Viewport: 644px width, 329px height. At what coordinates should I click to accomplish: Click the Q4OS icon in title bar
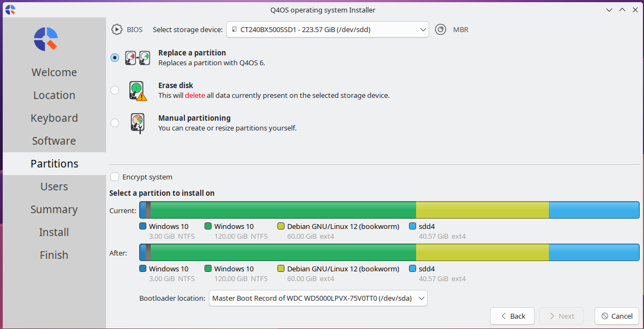pos(10,10)
